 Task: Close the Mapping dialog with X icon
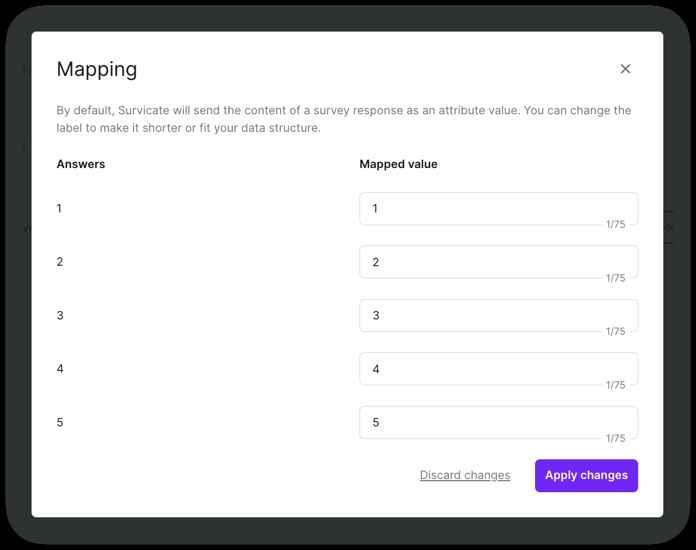[x=625, y=69]
